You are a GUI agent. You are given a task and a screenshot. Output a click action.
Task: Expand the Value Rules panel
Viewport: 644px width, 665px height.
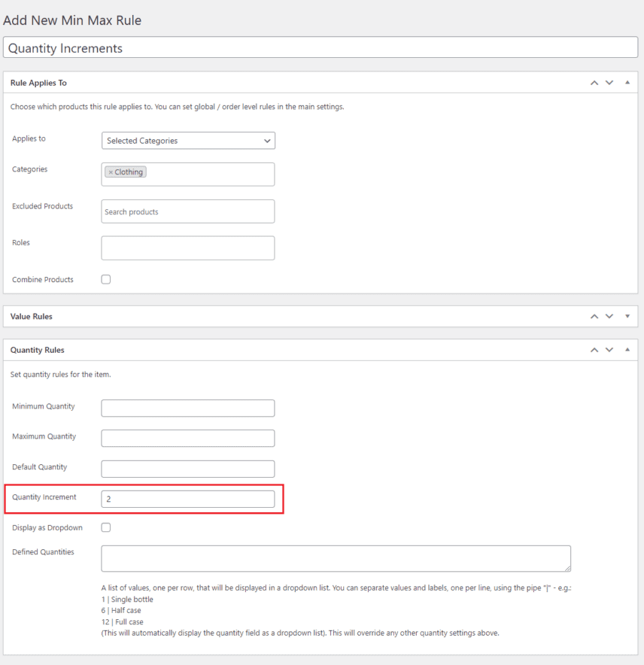tap(627, 316)
